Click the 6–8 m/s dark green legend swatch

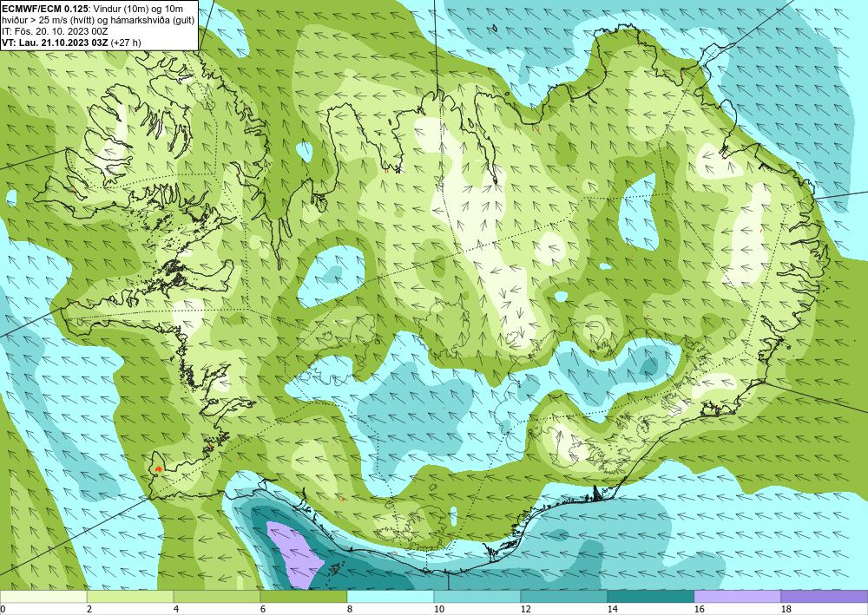click(x=304, y=597)
